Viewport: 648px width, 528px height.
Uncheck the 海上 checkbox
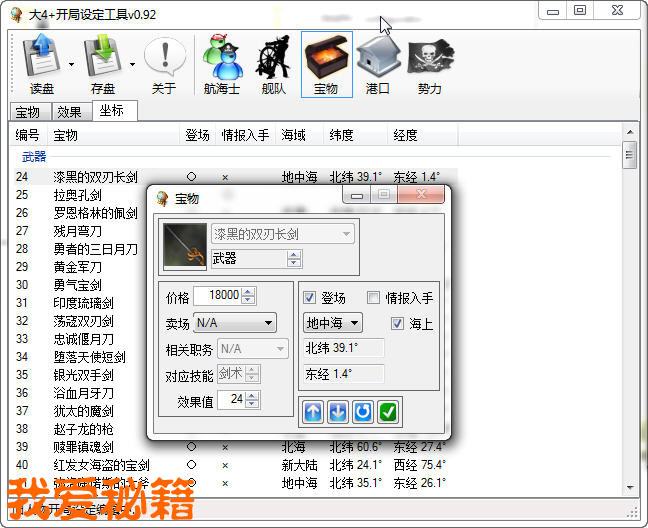click(398, 323)
